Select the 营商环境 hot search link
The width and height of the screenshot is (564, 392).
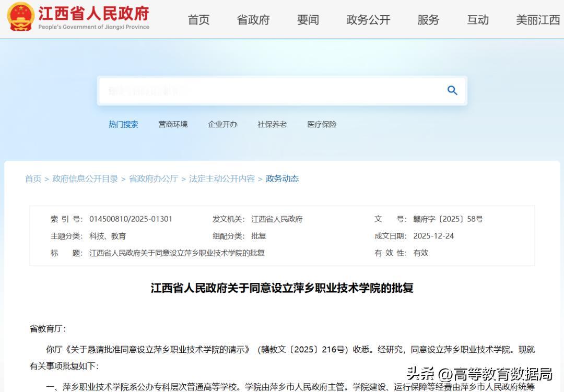(173, 124)
